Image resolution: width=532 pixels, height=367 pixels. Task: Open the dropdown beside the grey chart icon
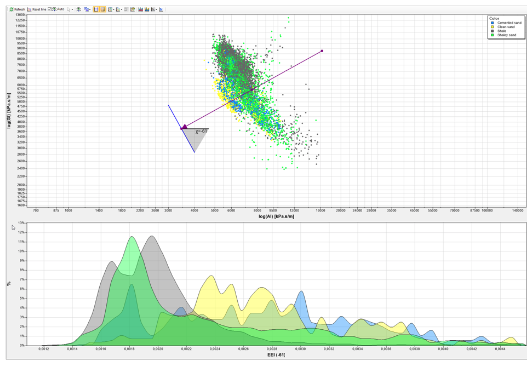pyautogui.click(x=156, y=9)
